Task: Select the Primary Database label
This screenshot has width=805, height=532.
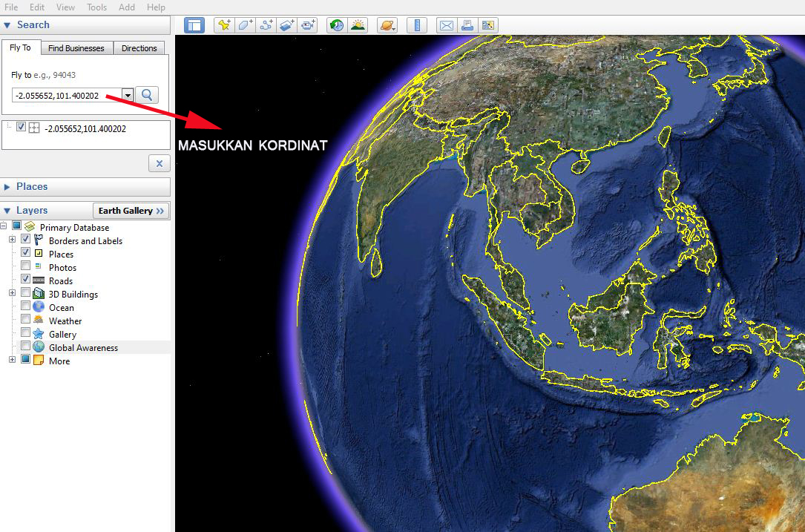Action: click(74, 228)
